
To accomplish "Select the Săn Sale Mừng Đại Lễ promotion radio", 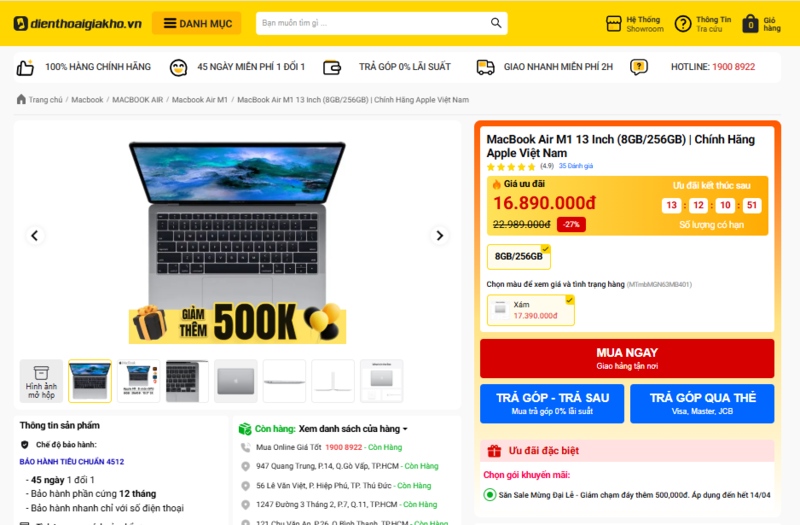I will pos(489,494).
